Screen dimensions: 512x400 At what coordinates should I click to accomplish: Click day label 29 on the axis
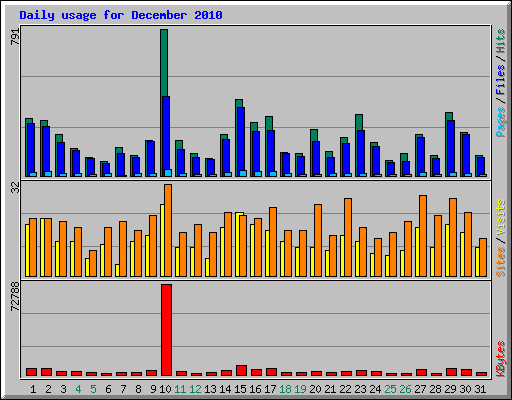point(450,389)
